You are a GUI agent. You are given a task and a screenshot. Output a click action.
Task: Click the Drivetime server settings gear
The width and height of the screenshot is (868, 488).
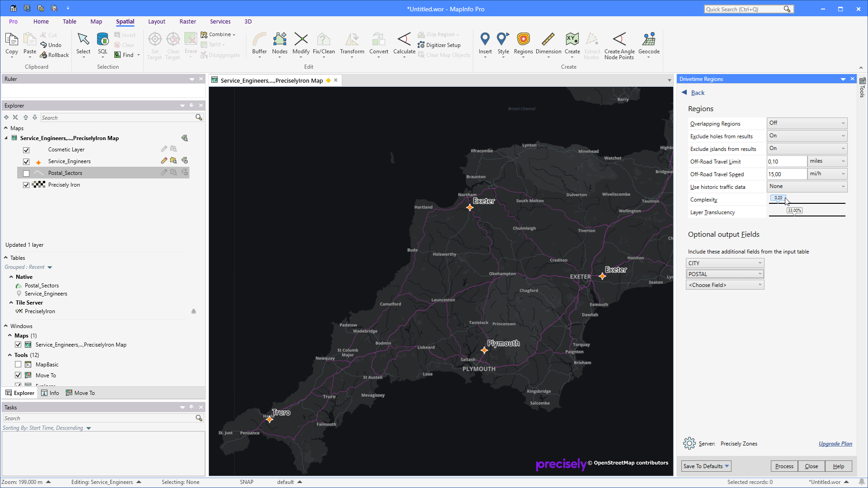(689, 443)
